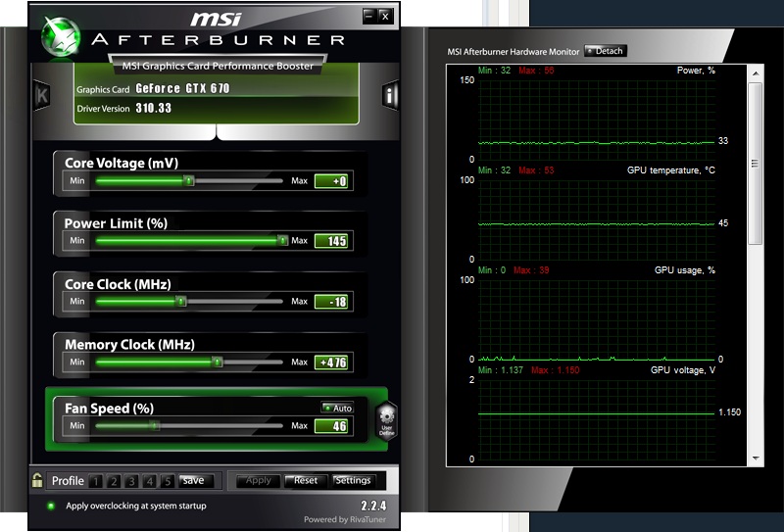Click the Core Voltage value field +0
Image resolution: width=784 pixels, height=532 pixels.
point(331,181)
